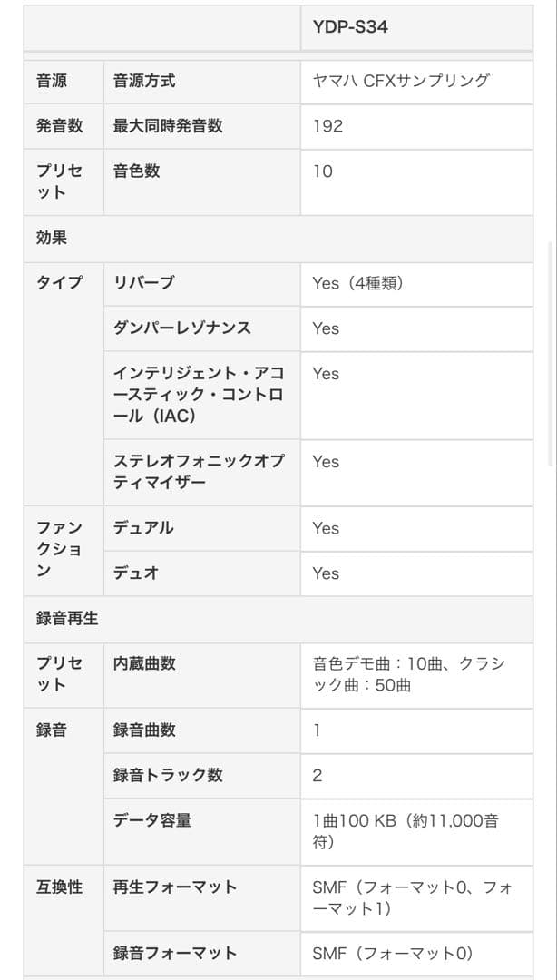The image size is (557, 980).
Task: Select the ステレオフォニックオプティマイザー label
Action: click(x=199, y=472)
